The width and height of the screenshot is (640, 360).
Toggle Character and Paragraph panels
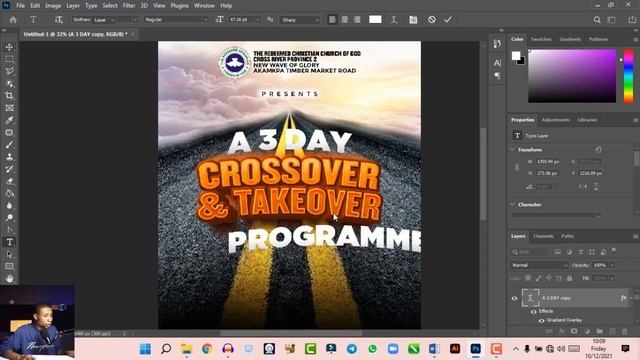(413, 20)
